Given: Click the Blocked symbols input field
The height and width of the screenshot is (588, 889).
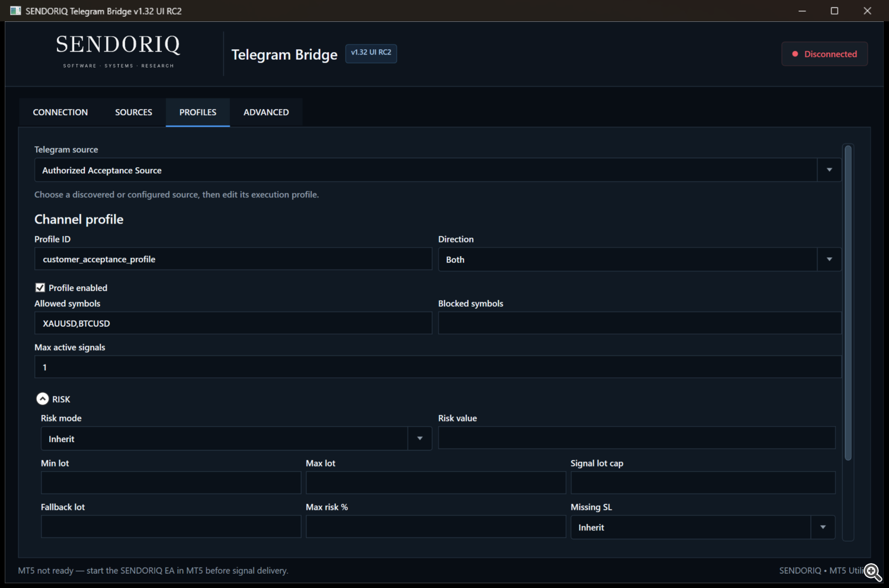Looking at the screenshot, I should [x=640, y=323].
